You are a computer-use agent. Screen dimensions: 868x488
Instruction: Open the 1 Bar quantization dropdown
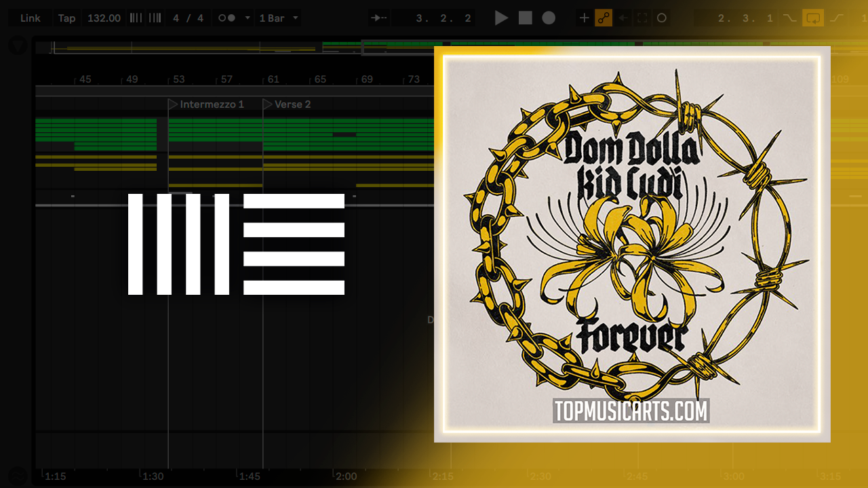click(279, 18)
